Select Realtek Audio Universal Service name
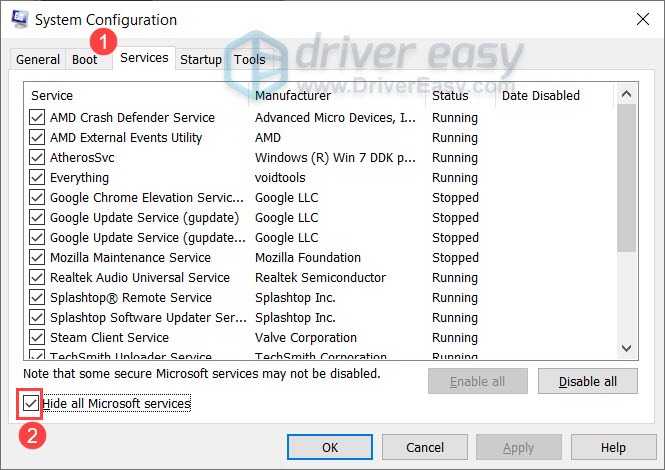Viewport: 665px width, 470px height. 140,277
